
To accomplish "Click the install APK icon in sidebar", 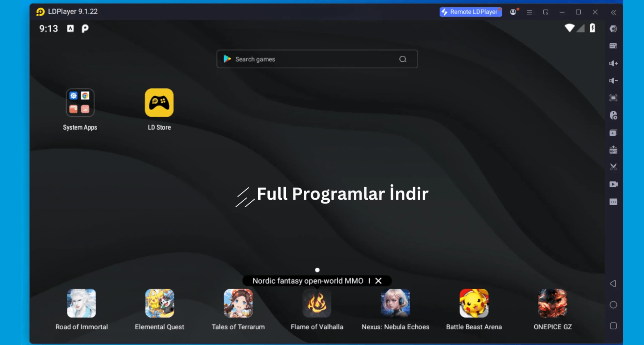I will pyautogui.click(x=613, y=150).
